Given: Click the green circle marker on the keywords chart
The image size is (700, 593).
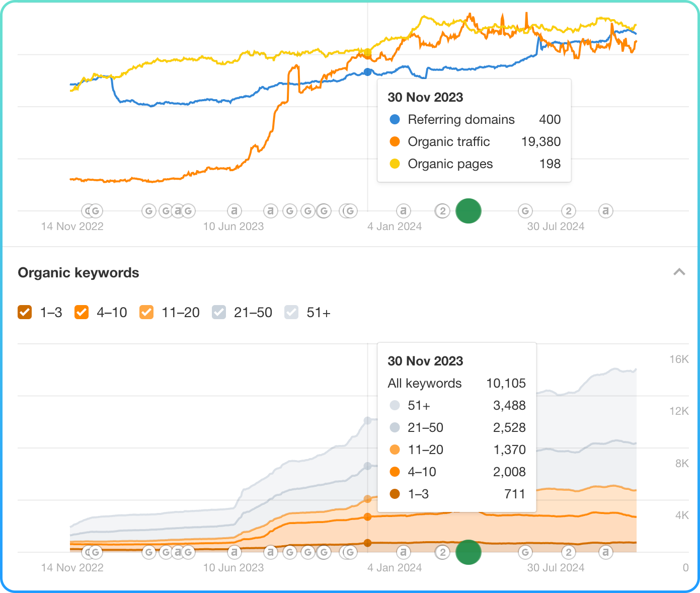Looking at the screenshot, I should 468,552.
